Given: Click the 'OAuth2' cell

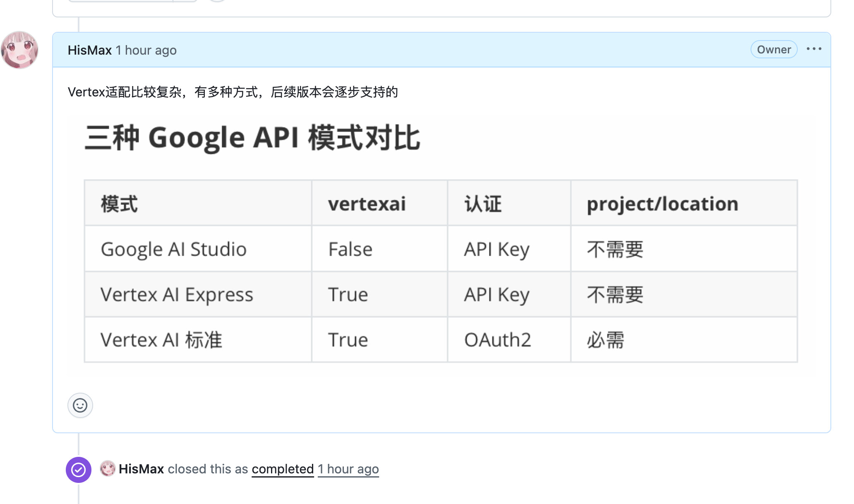Looking at the screenshot, I should coord(509,340).
